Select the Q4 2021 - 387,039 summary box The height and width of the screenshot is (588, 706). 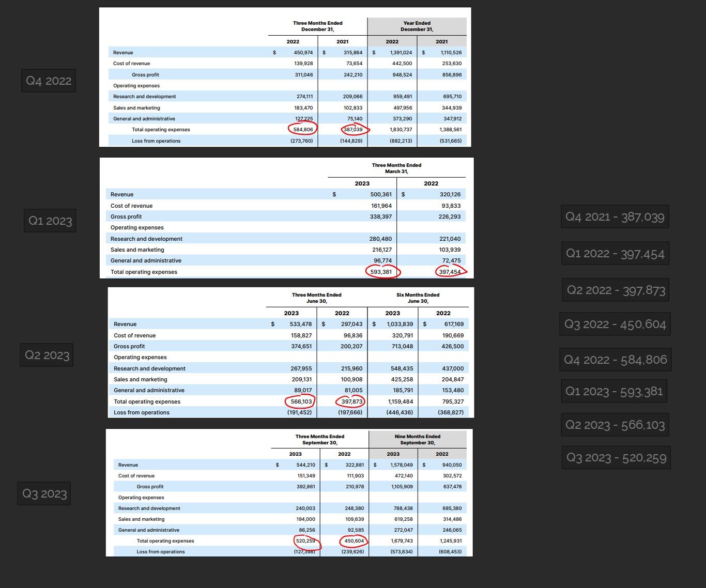click(615, 216)
